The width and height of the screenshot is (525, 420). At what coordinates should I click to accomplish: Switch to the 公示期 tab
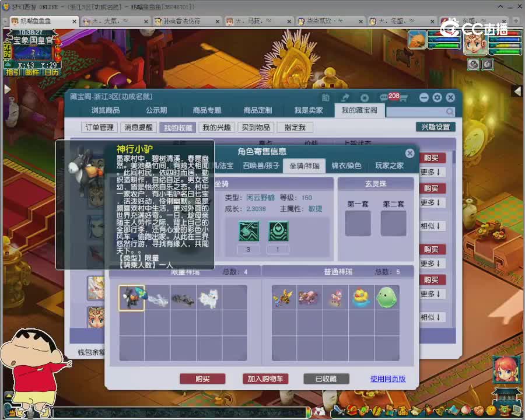click(156, 110)
